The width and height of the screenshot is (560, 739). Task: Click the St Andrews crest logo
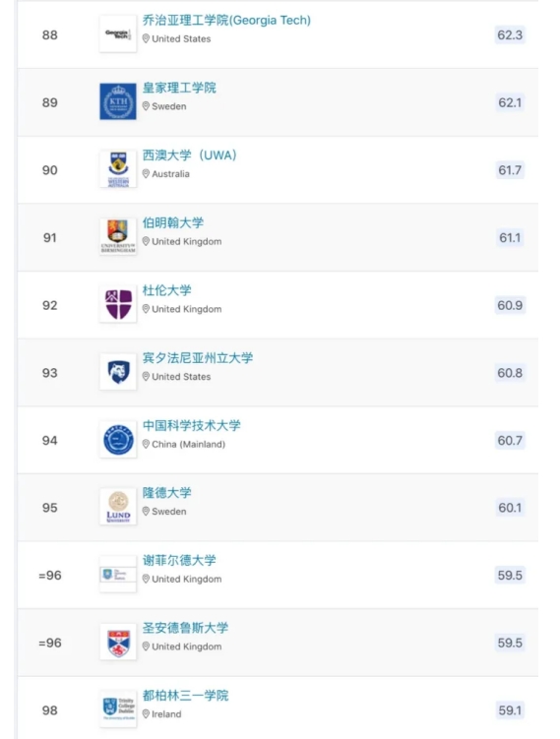pyautogui.click(x=118, y=643)
